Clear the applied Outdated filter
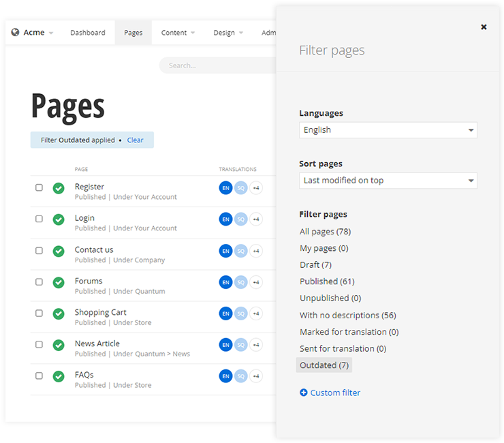Screen dimensions: 504x443 pyautogui.click(x=135, y=140)
